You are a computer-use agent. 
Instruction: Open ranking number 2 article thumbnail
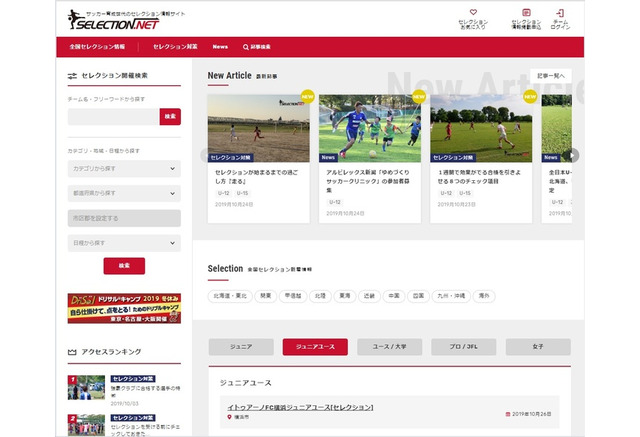pyautogui.click(x=86, y=425)
